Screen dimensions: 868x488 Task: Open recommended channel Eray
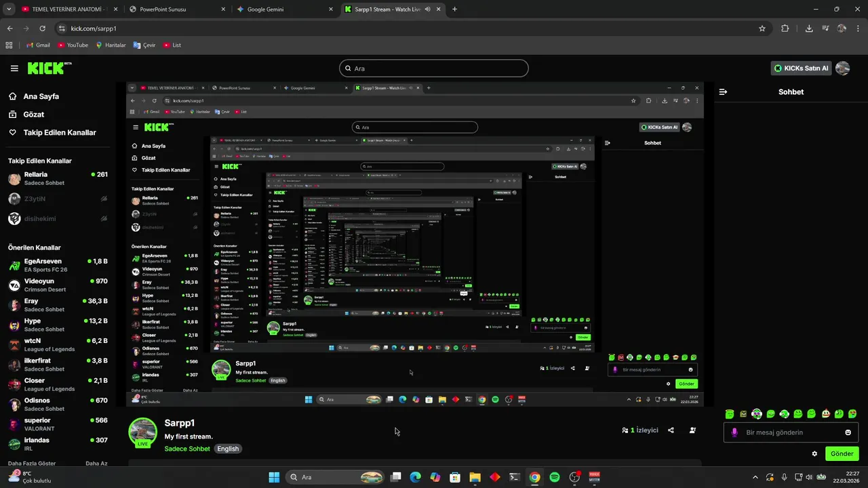[x=58, y=305]
